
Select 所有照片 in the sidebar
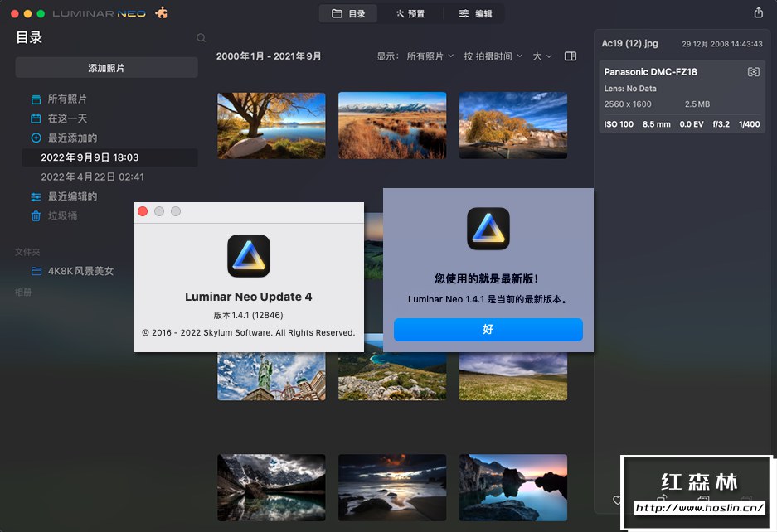[x=67, y=99]
